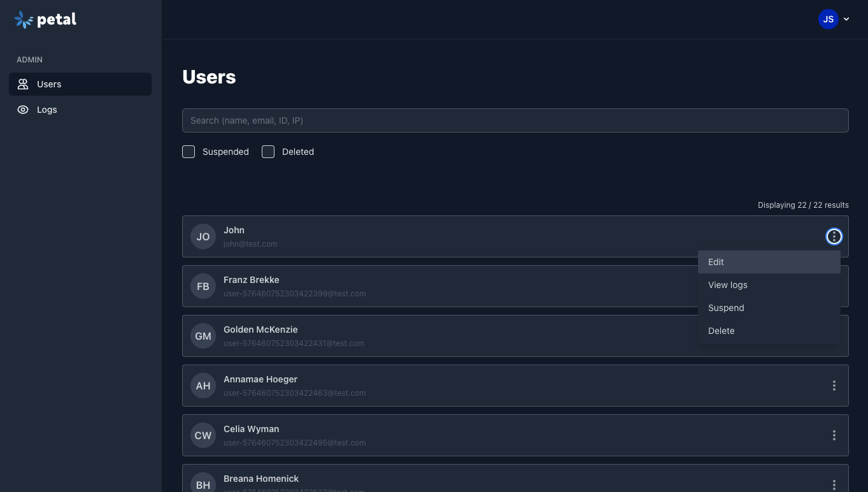
Task: Click the FB avatar for Franz Brekke
Action: pyautogui.click(x=203, y=286)
